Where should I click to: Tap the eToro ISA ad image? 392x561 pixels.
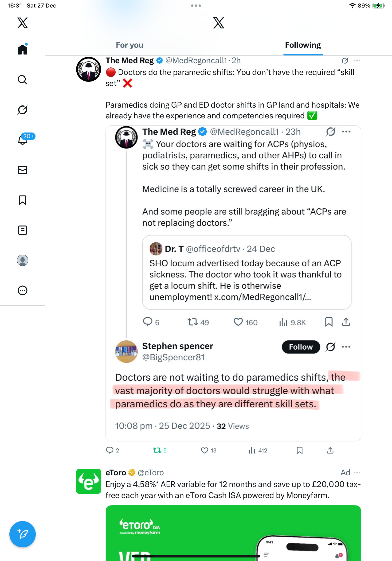click(x=233, y=533)
